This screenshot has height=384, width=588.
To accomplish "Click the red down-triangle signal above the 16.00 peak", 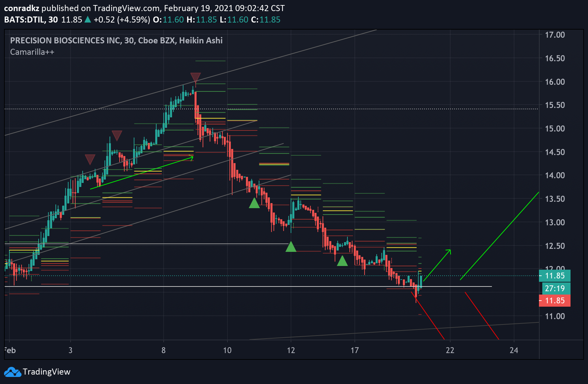I will (x=196, y=77).
